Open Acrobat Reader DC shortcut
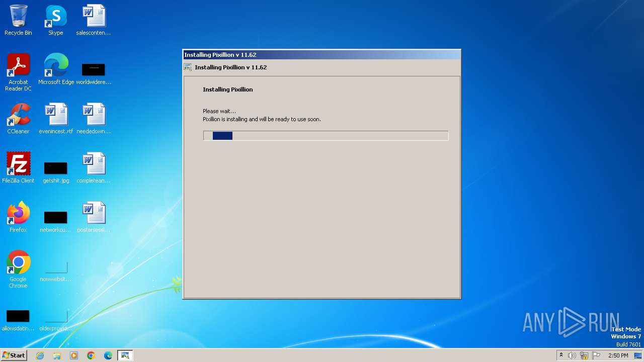 point(18,73)
